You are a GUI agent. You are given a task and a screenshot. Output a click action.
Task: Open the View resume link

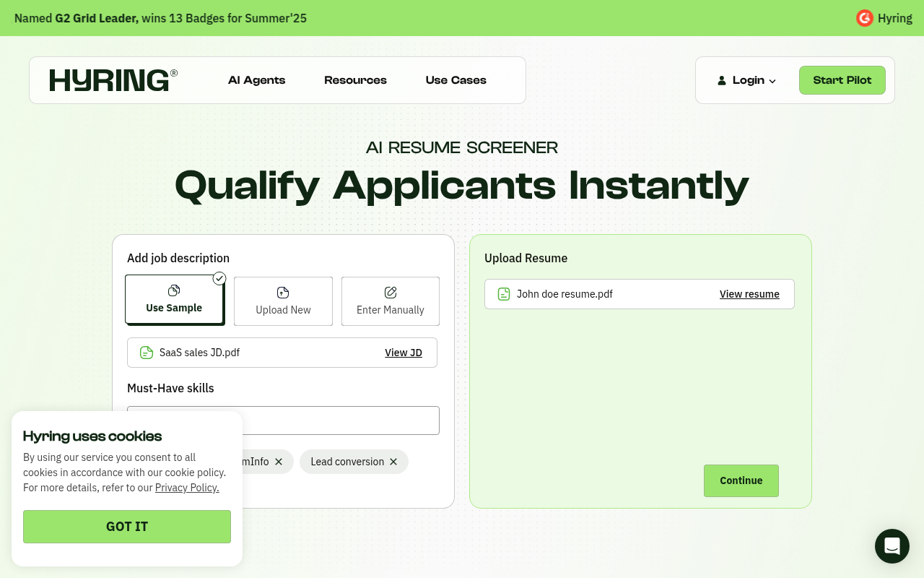click(x=749, y=294)
